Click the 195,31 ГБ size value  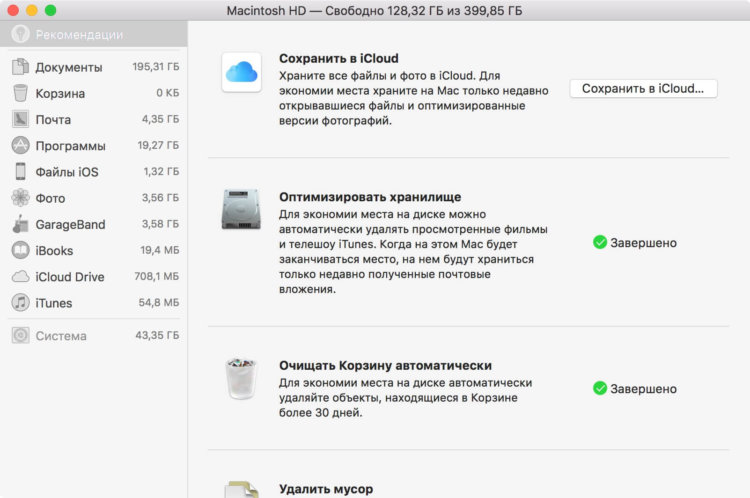(x=156, y=66)
